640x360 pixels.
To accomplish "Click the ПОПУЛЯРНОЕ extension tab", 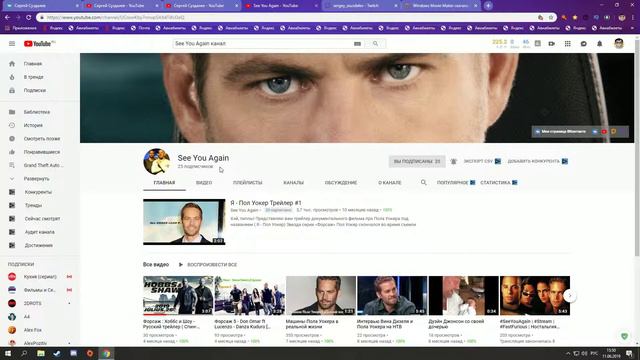I will pos(456,182).
